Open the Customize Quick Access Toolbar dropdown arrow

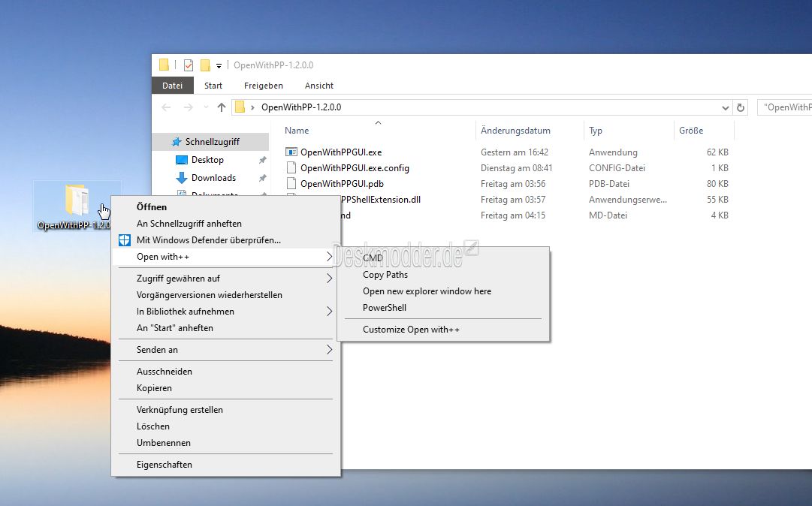coord(219,66)
